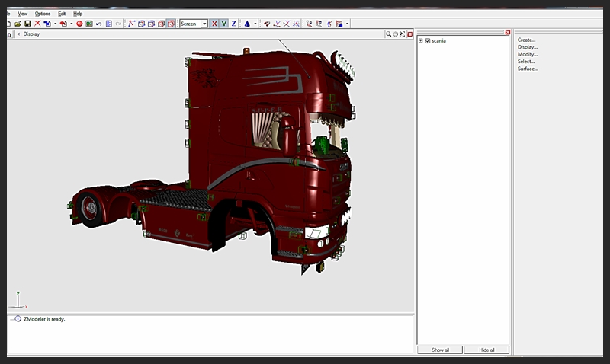Image resolution: width=610 pixels, height=364 pixels.
Task: Click the Open file toolbar icon
Action: tap(17, 24)
